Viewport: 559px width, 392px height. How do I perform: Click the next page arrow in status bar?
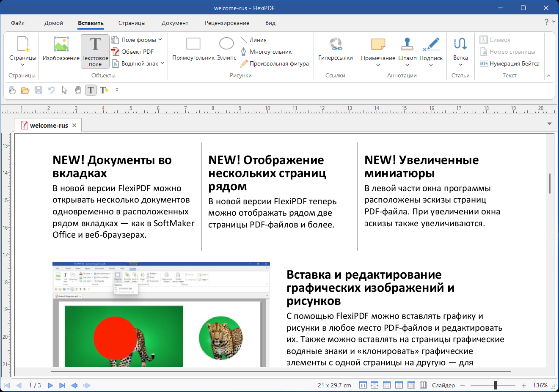(x=50, y=385)
